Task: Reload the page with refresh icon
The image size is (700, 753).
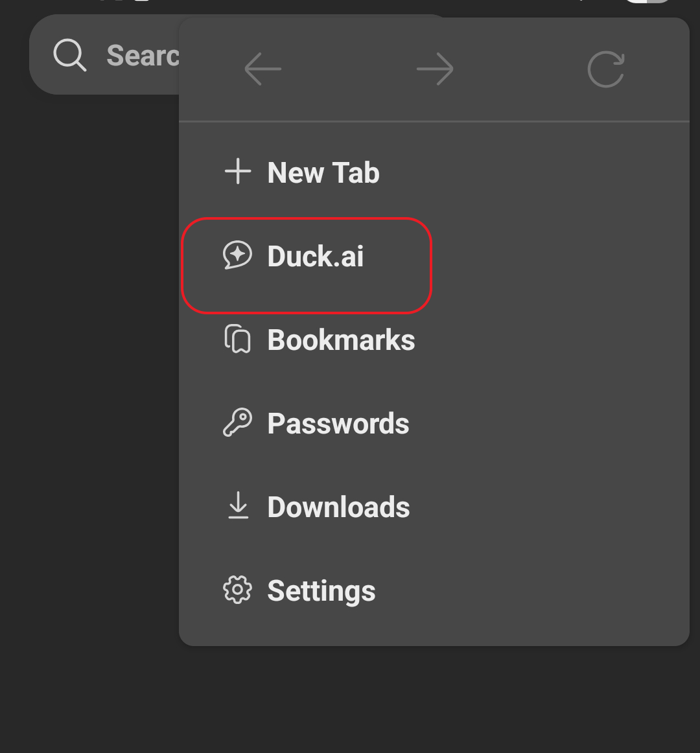Action: [x=606, y=69]
